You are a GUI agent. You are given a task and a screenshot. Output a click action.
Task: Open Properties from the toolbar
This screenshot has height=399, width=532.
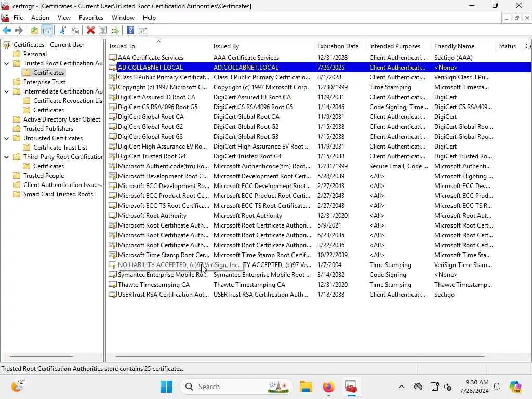click(102, 31)
